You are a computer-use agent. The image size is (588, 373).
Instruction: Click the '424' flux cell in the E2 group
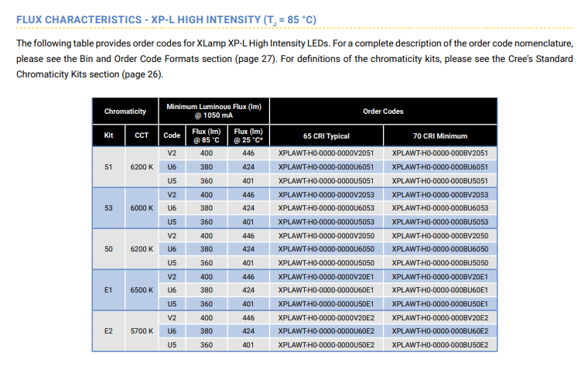248,331
